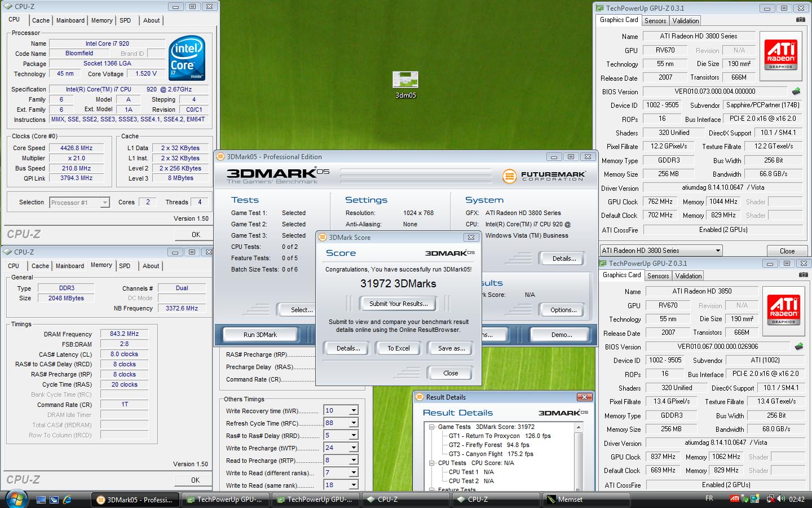
Task: Launch Internet Explorer from Quick Launch
Action: coord(67,500)
